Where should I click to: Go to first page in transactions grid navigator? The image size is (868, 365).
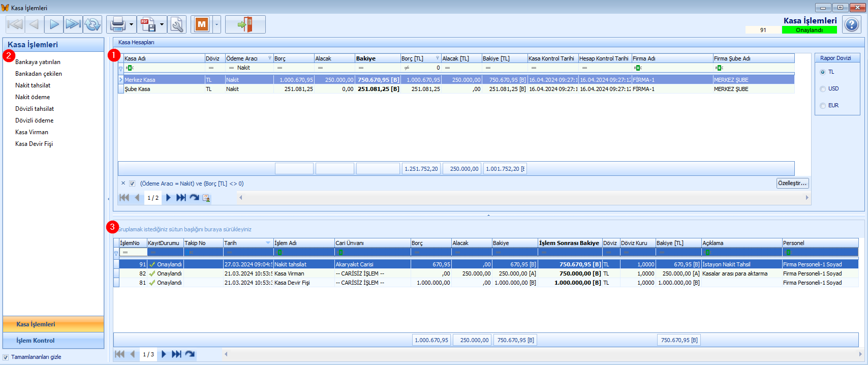point(119,354)
